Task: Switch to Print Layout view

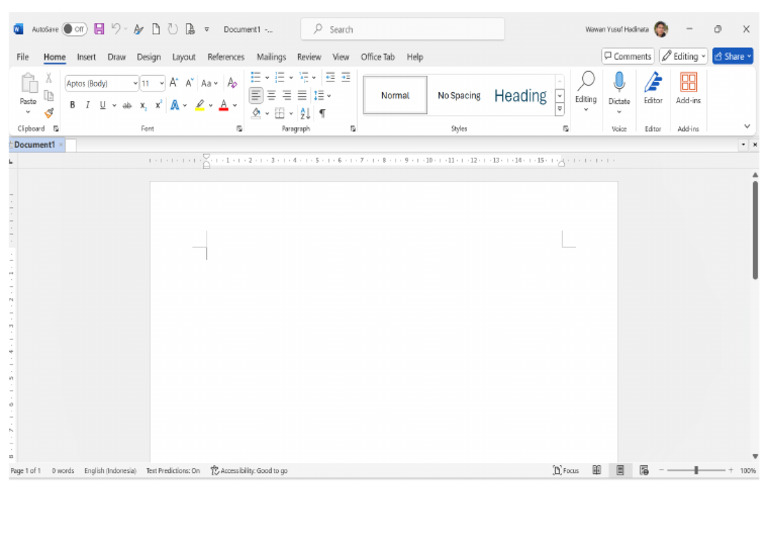Action: pyautogui.click(x=620, y=471)
